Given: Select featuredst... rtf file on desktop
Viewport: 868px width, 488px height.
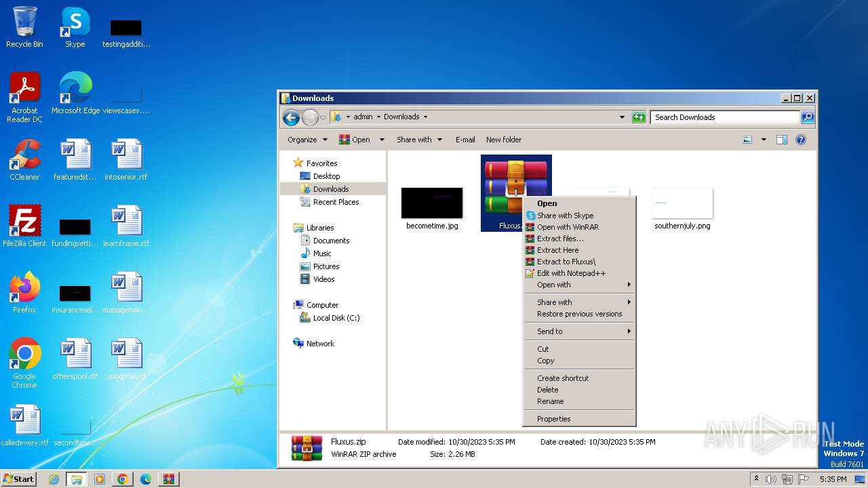Looking at the screenshot, I should point(75,160).
